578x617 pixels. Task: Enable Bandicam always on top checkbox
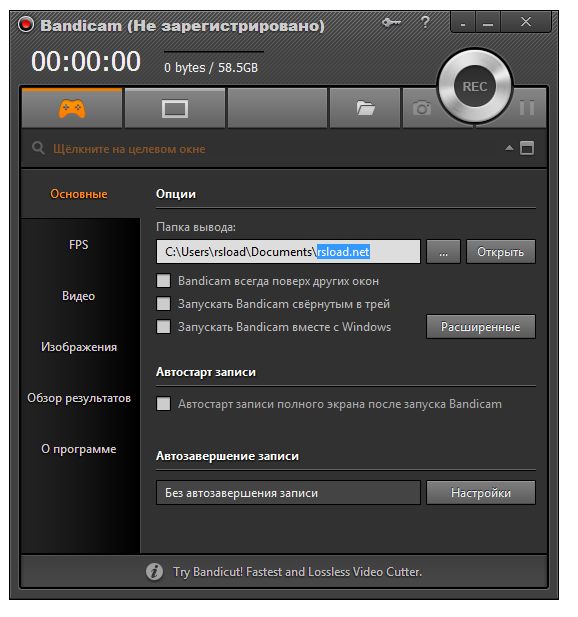163,281
